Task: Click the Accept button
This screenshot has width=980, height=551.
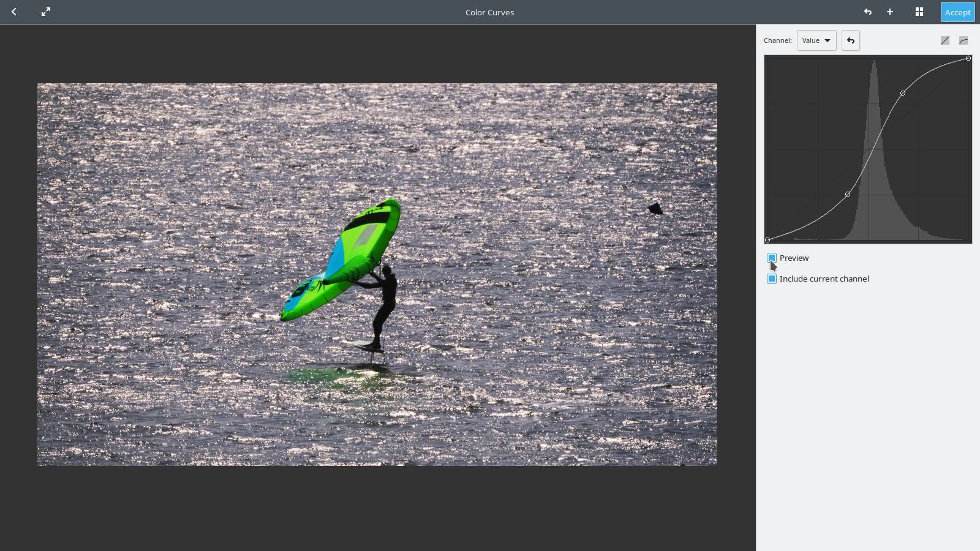Action: tap(957, 12)
